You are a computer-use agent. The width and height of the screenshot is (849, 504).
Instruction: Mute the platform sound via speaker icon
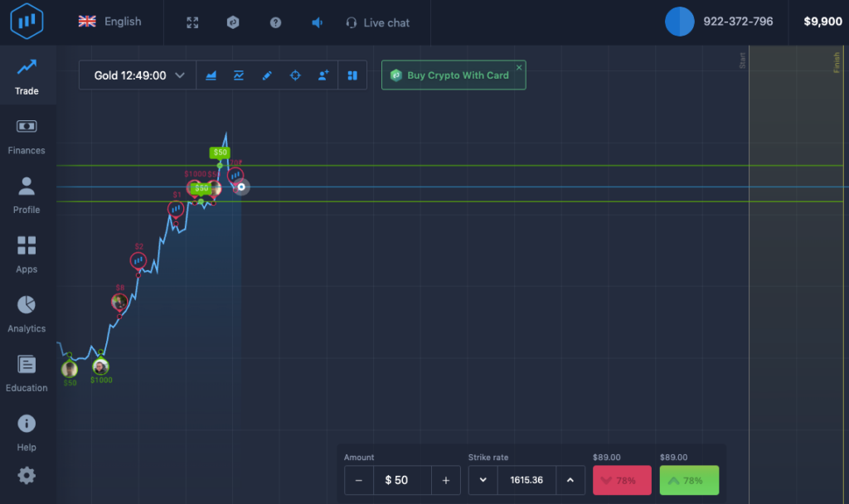pos(317,22)
